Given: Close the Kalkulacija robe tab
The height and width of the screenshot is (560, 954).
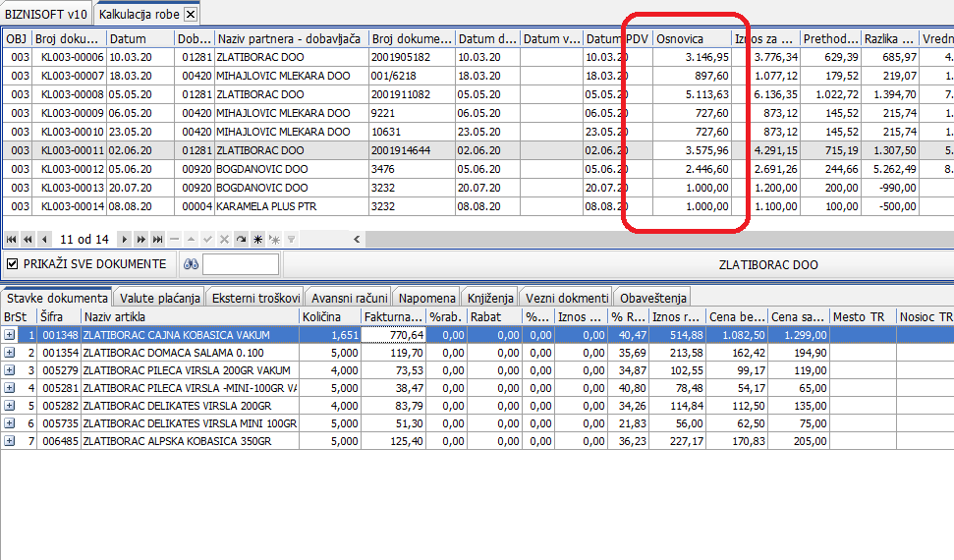Looking at the screenshot, I should coord(191,14).
